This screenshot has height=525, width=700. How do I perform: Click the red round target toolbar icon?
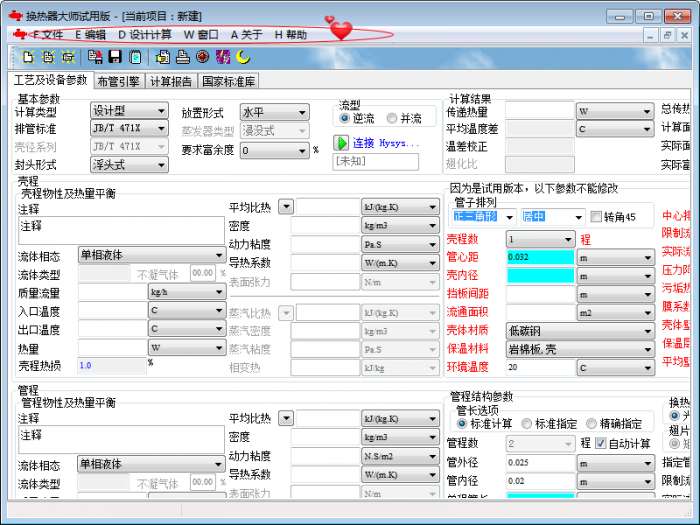pyautogui.click(x=201, y=57)
